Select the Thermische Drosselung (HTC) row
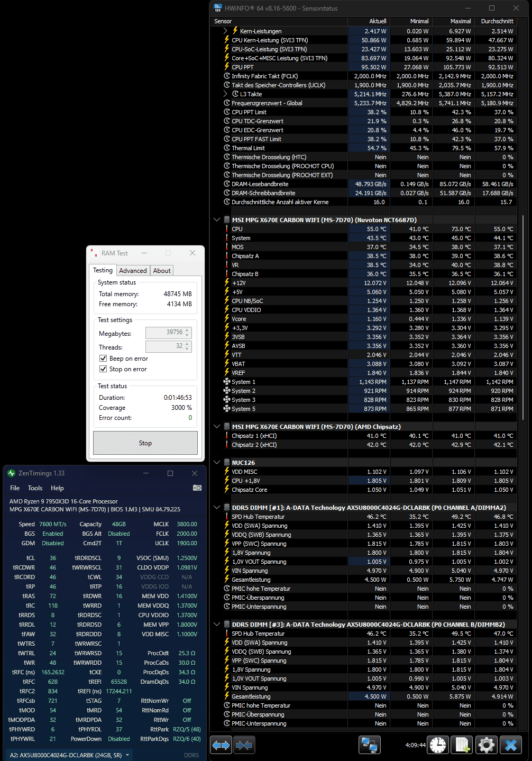532x761 pixels. (x=363, y=157)
